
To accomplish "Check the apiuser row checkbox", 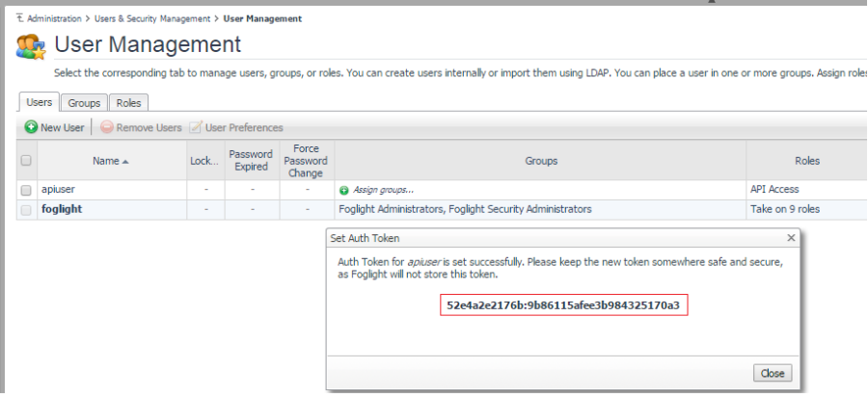I will tap(26, 190).
